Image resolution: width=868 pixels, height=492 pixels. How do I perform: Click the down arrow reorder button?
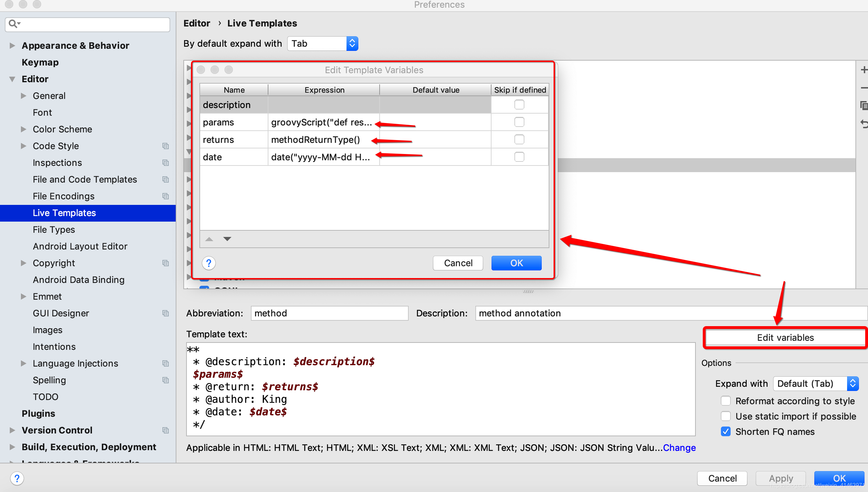(228, 238)
